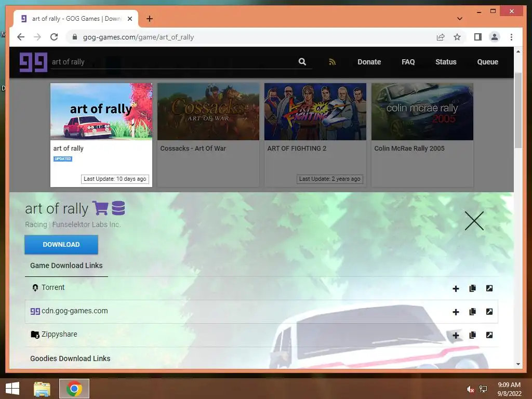Click the address bar URL
Image resolution: width=532 pixels, height=399 pixels.
[138, 37]
